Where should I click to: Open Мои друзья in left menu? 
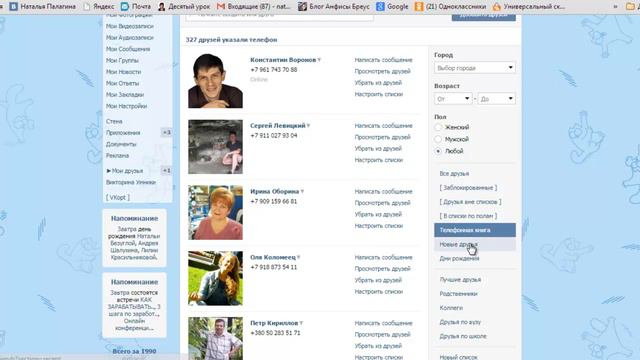tap(127, 171)
